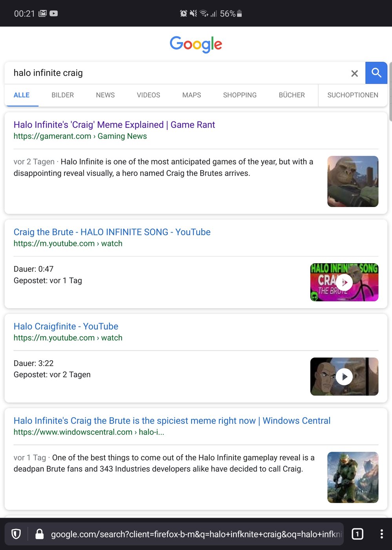
Task: Tap the battery icon in status bar
Action: coord(239,13)
